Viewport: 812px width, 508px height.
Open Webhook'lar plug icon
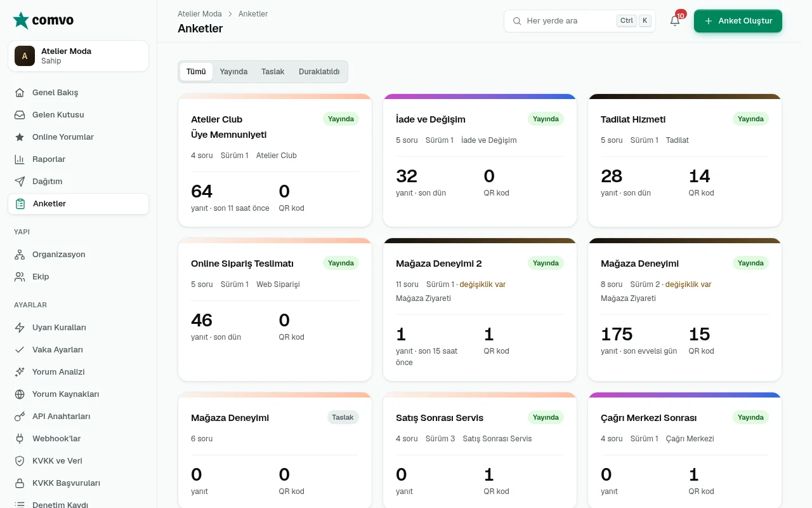(20, 439)
